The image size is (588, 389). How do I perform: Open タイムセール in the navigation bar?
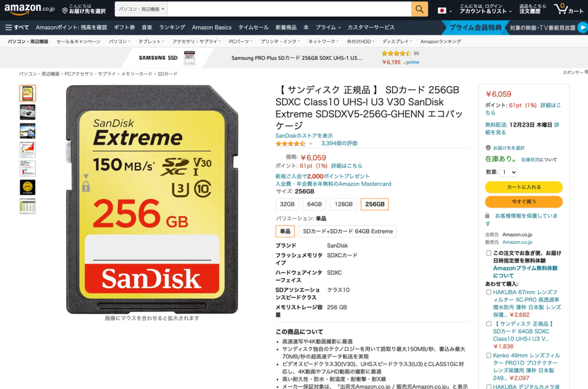(x=253, y=28)
